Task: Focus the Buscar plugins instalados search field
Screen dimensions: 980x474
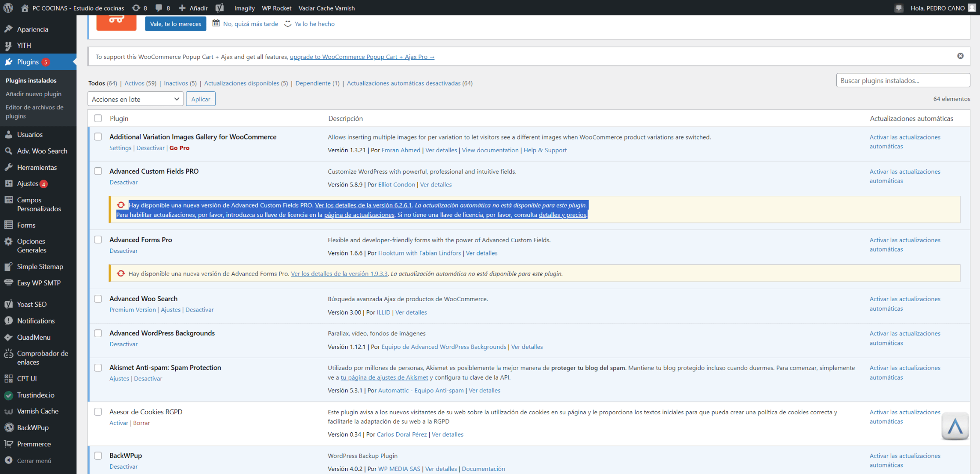Action: pyautogui.click(x=903, y=80)
